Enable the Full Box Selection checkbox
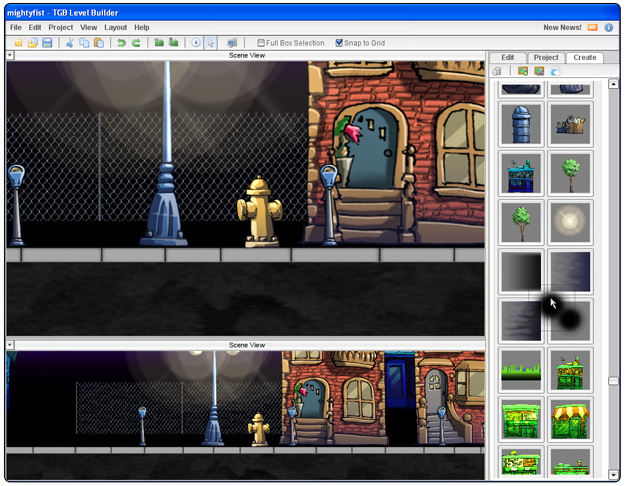Image resolution: width=625 pixels, height=486 pixels. click(261, 43)
